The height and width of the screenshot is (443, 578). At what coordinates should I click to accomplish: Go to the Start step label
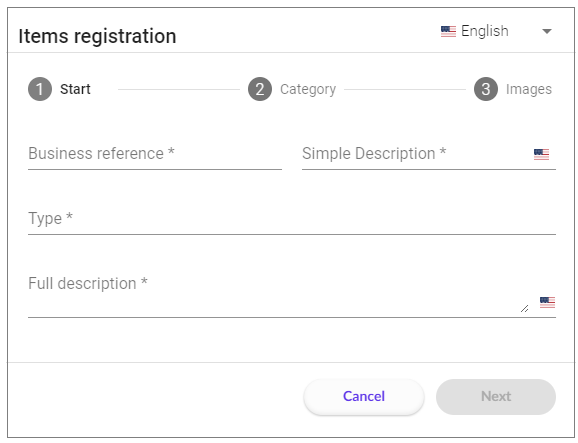click(x=75, y=89)
